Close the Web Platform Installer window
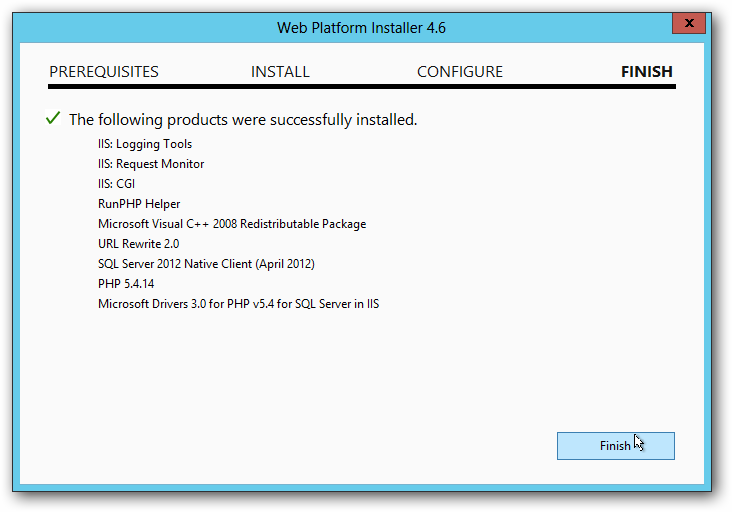Screen dimensions: 732x512 689,23
